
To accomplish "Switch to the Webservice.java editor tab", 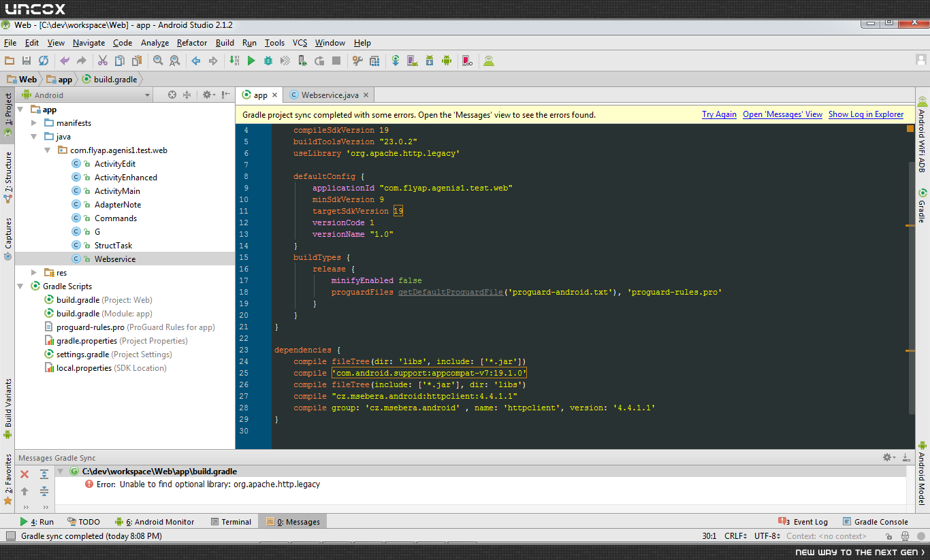I will coord(330,95).
